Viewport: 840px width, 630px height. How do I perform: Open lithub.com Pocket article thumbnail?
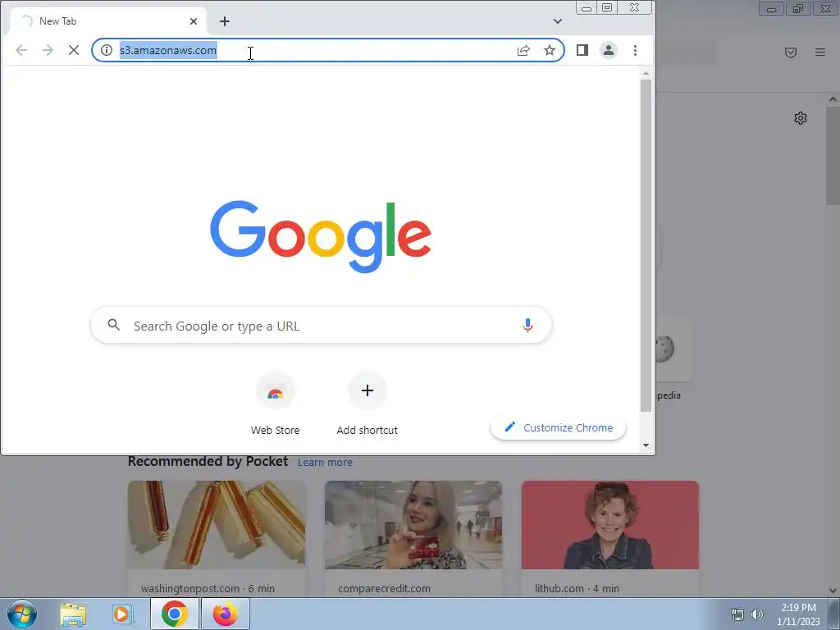pyautogui.click(x=610, y=525)
